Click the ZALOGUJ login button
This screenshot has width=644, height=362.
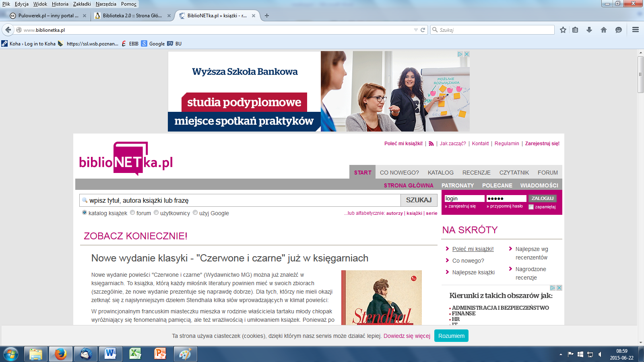click(543, 198)
